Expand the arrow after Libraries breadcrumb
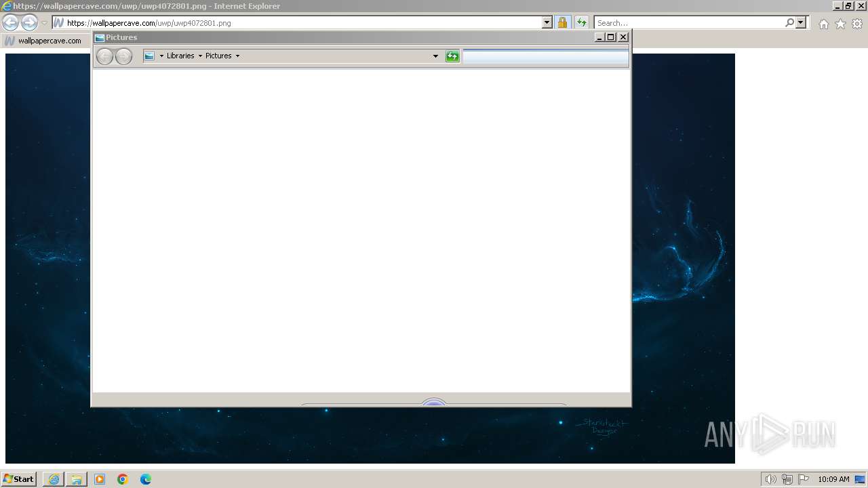 [200, 56]
